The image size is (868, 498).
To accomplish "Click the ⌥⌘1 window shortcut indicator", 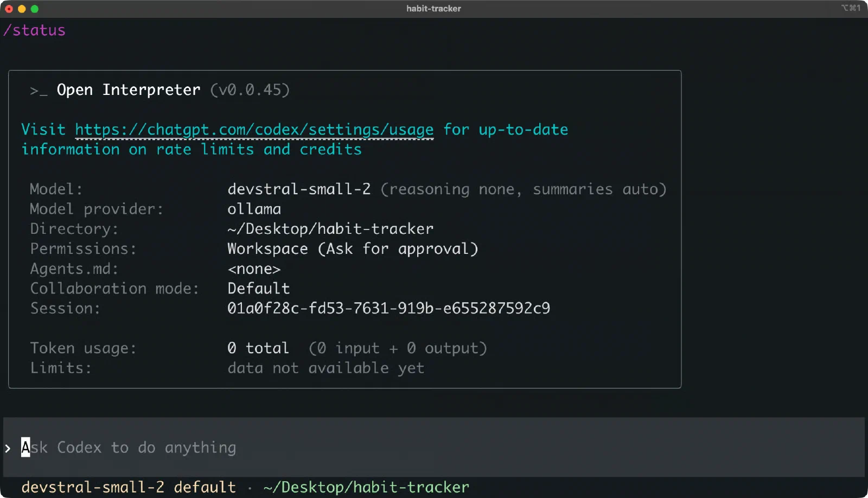I will (851, 8).
